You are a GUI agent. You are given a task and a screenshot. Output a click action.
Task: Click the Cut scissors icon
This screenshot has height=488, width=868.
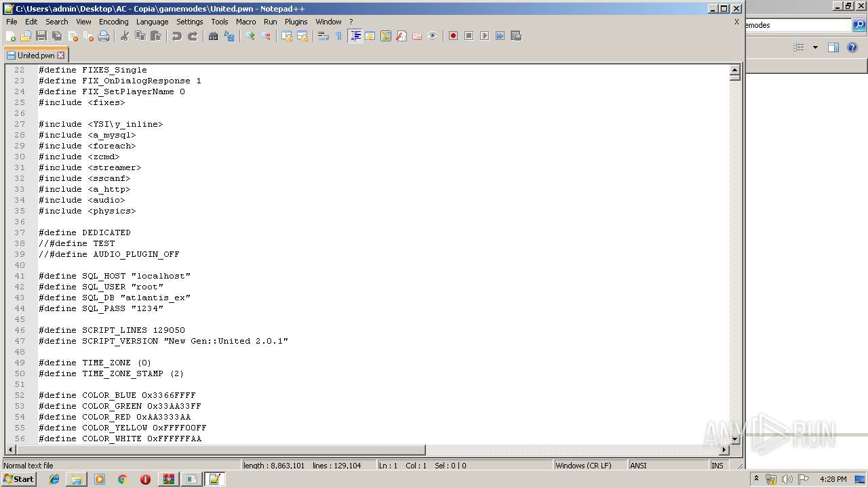click(x=125, y=36)
